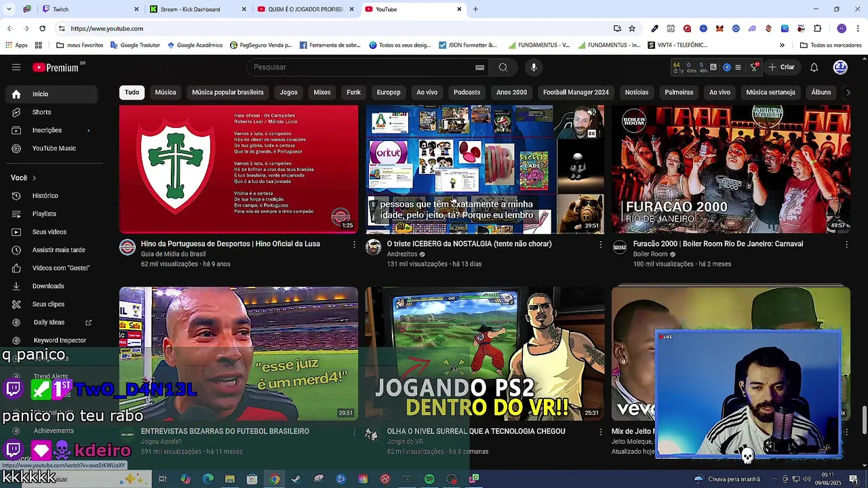Select the Música filter chip
This screenshot has width=868, height=488.
click(165, 92)
